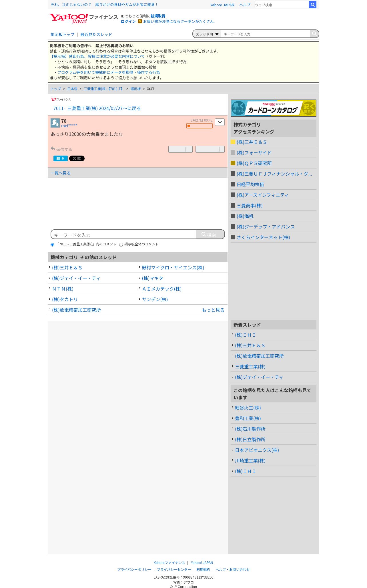Viewport: 367px width, 588px height.
Task: Open the post options chevron dropdown
Action: pos(220,122)
